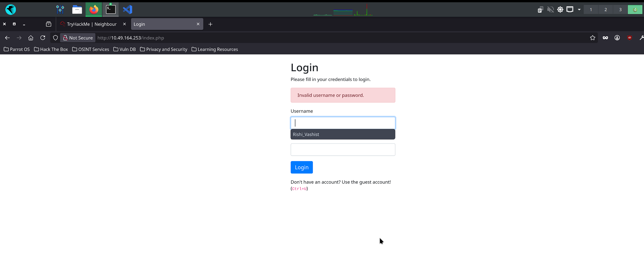Close the TryHackMe Neighbour tab

click(125, 24)
